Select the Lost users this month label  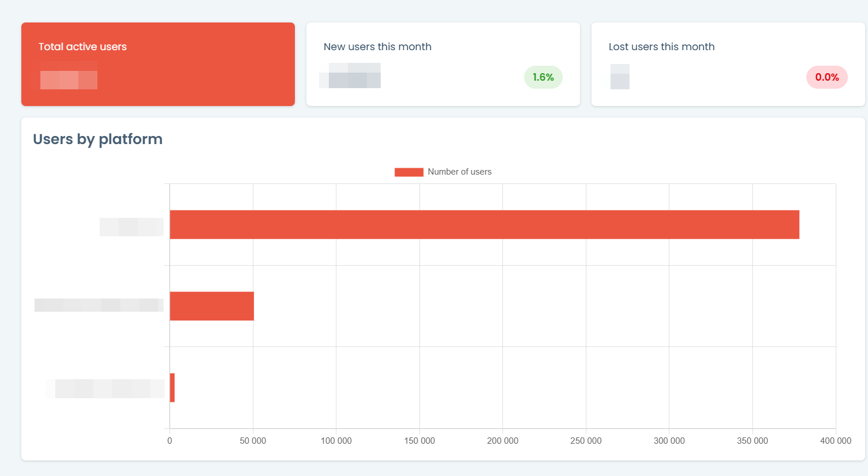661,47
